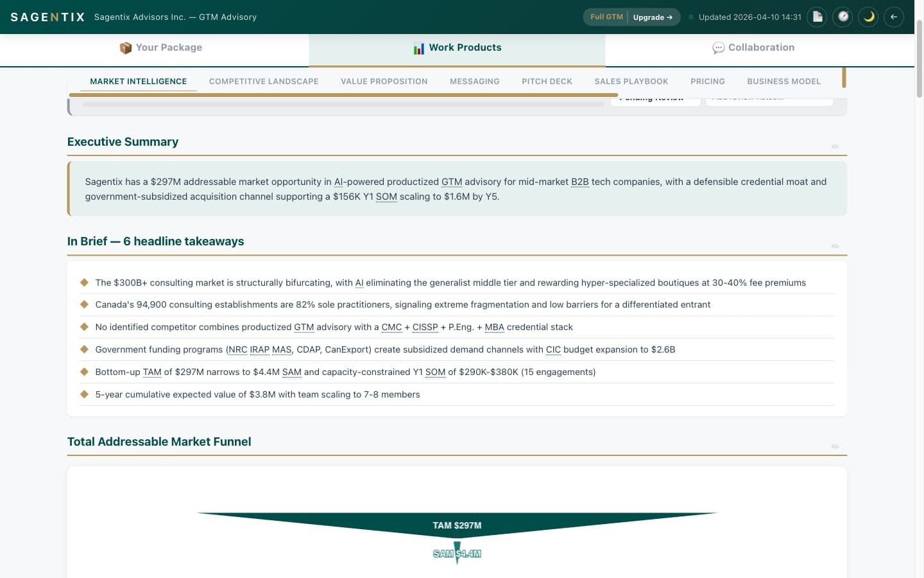The image size is (924, 578).
Task: Go back using the left arrow icon
Action: coord(894,17)
